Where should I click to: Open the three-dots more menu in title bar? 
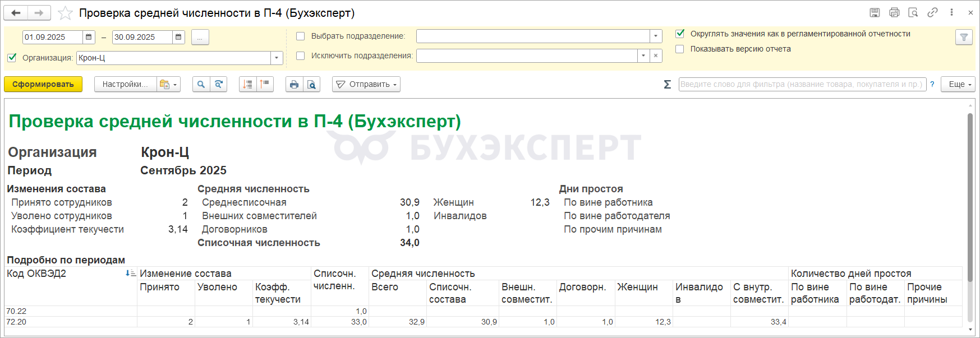pyautogui.click(x=951, y=12)
